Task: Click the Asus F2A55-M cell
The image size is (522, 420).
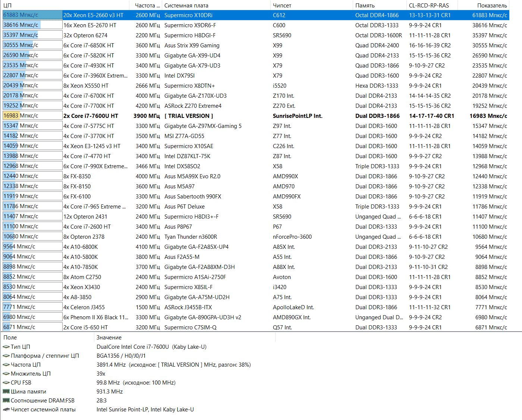Action: pos(182,257)
